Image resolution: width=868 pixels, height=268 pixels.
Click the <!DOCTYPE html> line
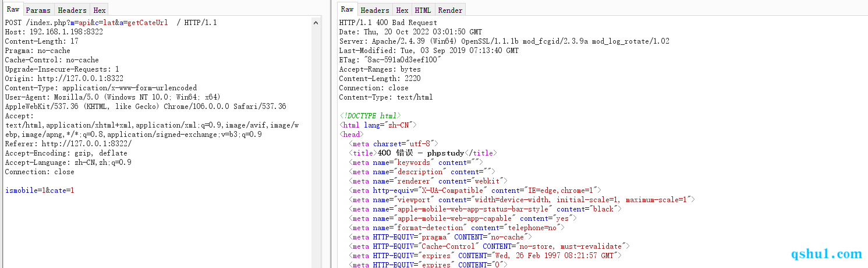pos(370,116)
